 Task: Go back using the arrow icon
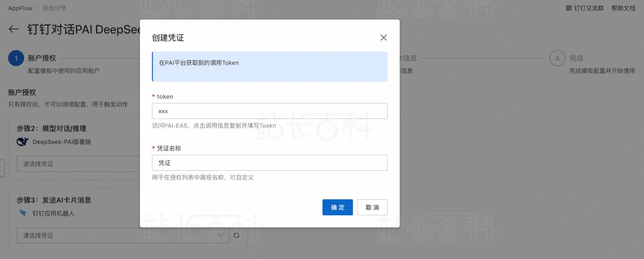(x=14, y=29)
